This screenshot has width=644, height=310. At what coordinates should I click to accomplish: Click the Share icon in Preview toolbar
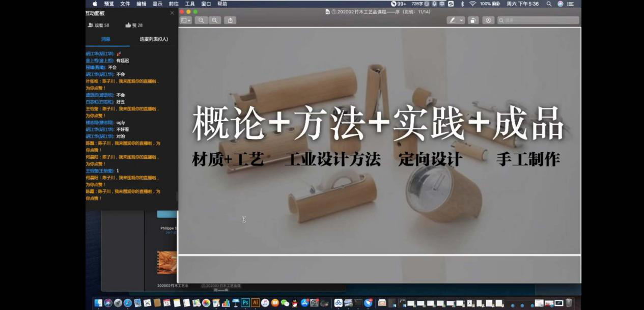230,20
